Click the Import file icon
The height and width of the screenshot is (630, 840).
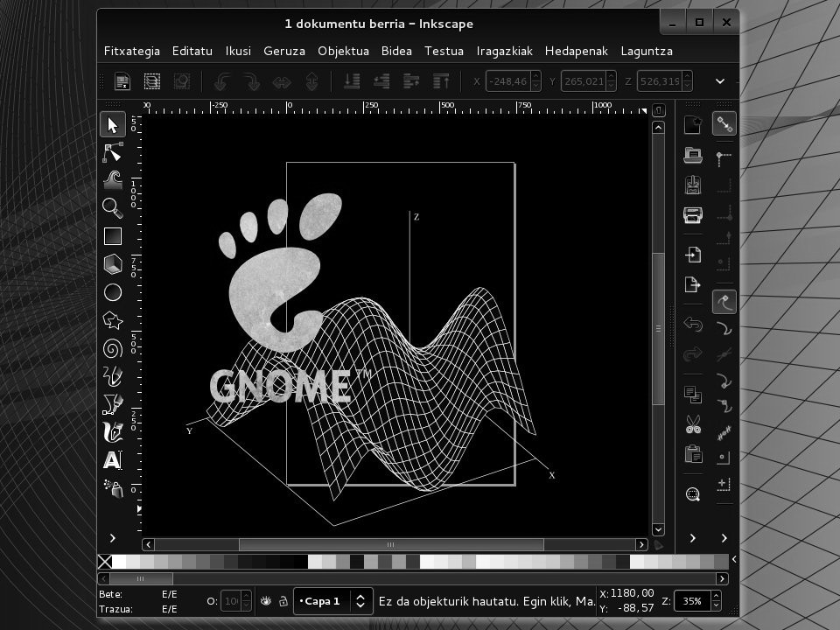coord(693,255)
